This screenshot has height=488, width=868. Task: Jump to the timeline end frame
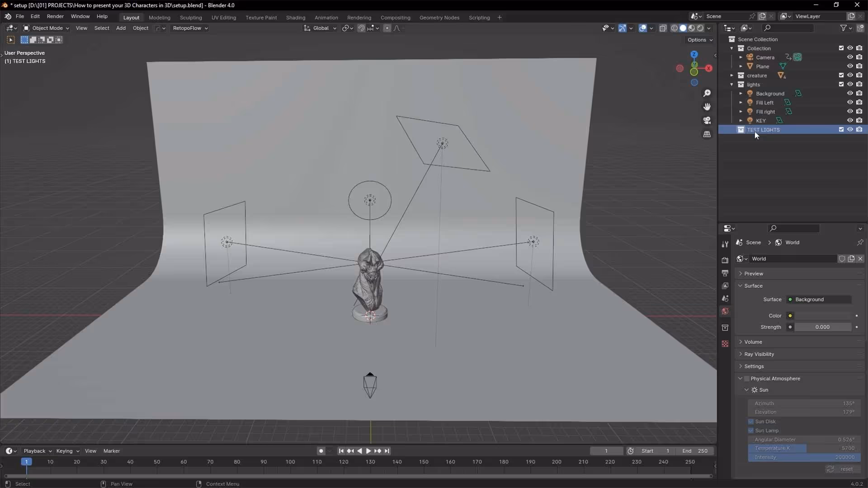(387, 451)
